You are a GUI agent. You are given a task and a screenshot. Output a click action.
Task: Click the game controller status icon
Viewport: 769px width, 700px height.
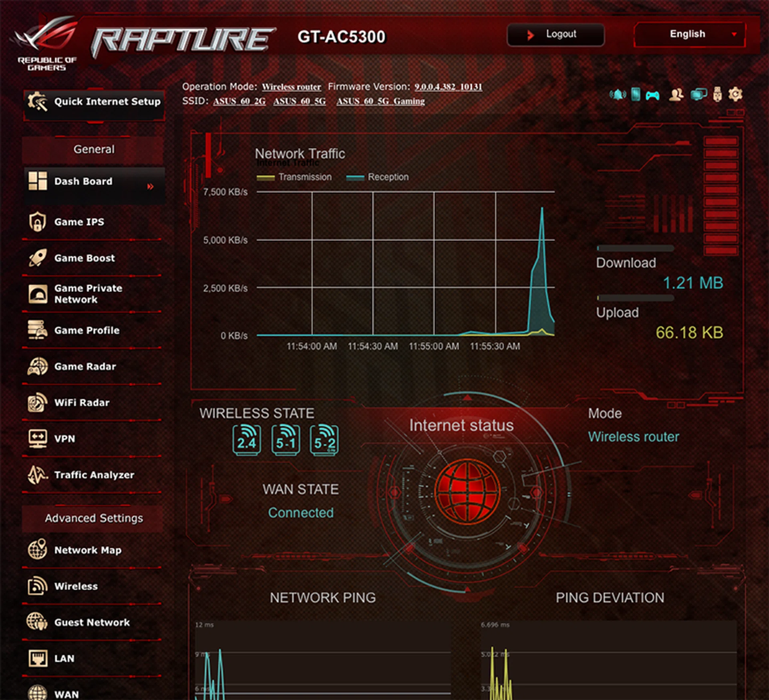point(652,95)
